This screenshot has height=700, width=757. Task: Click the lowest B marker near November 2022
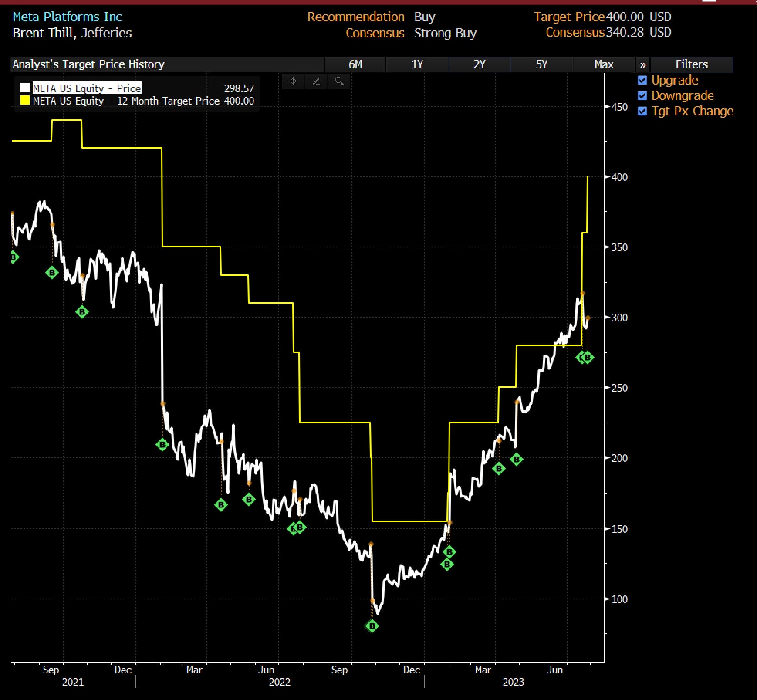pyautogui.click(x=372, y=626)
